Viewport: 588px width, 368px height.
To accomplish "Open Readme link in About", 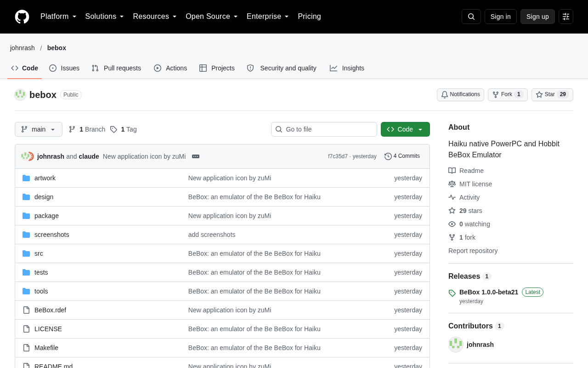I will click(466, 171).
